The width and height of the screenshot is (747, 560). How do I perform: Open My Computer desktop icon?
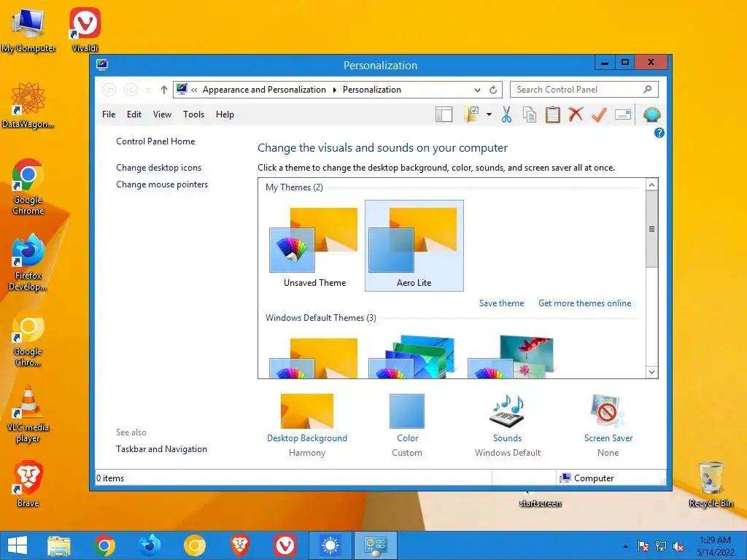[x=28, y=30]
